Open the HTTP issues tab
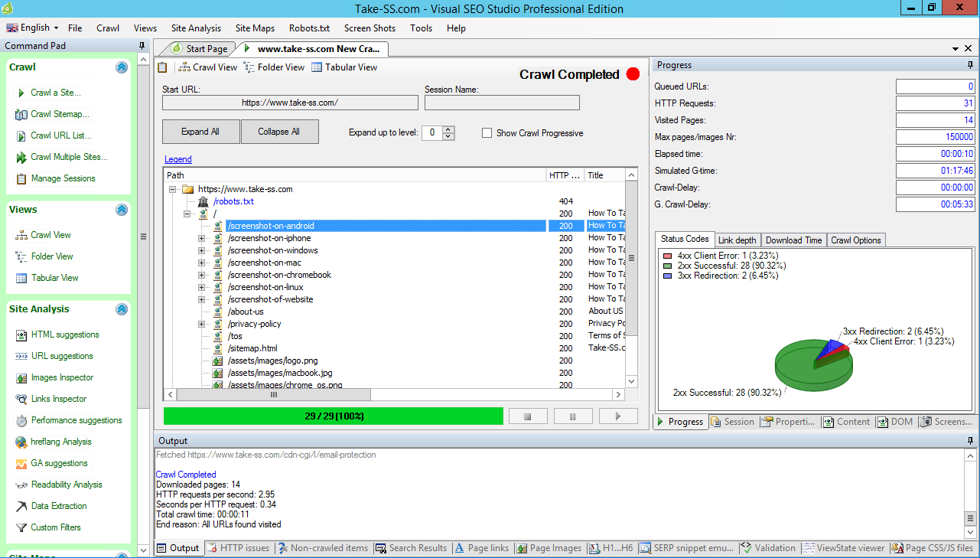 [238, 548]
